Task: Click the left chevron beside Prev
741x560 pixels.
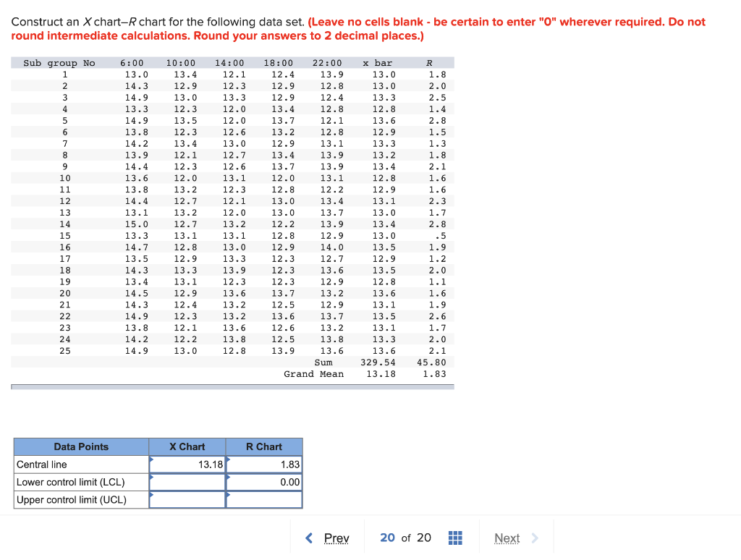Action: [309, 538]
